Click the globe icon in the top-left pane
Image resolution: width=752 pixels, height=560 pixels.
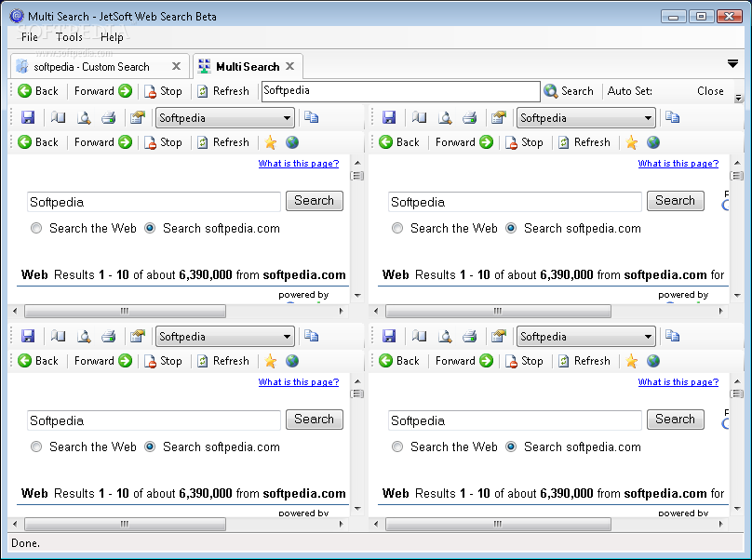(292, 142)
